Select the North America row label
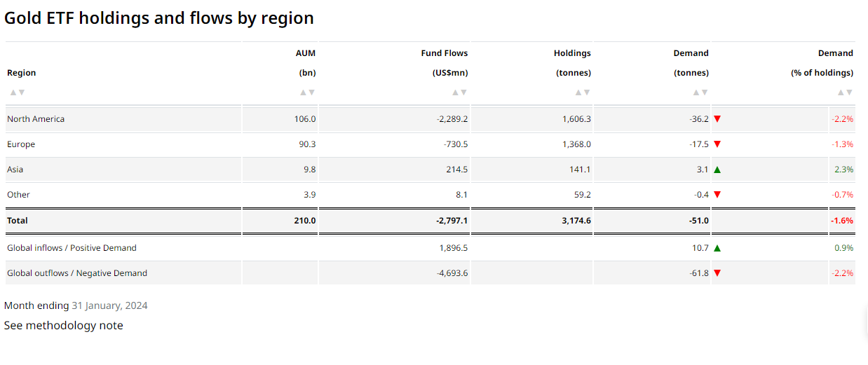Image resolution: width=868 pixels, height=365 pixels. coord(36,119)
